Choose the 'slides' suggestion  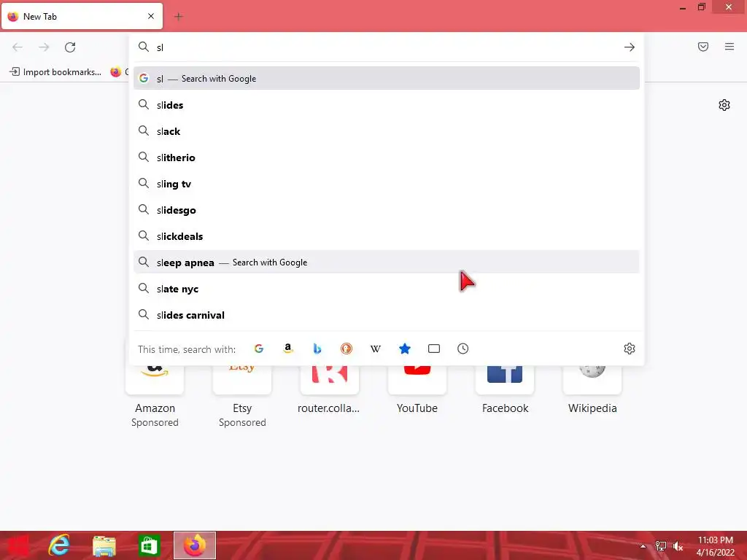[387, 105]
